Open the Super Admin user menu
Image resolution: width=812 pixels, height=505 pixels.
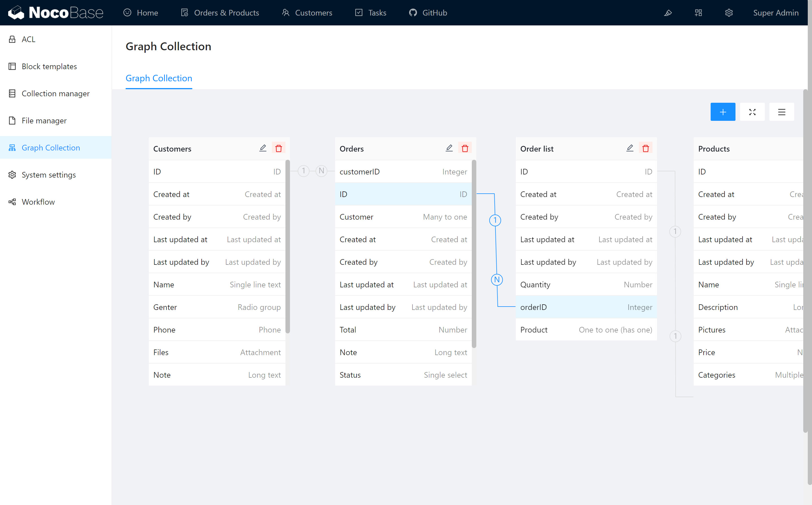pyautogui.click(x=776, y=13)
